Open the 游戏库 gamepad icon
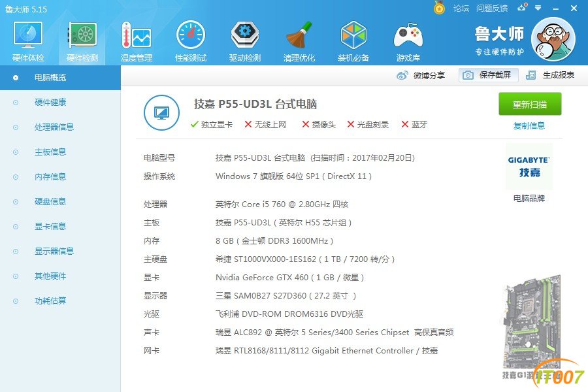This screenshot has width=588, height=392. pos(408,36)
